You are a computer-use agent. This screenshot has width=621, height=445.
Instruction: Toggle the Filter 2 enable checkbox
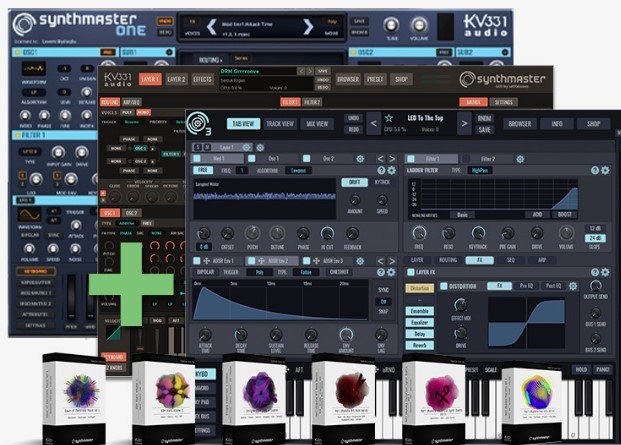466,159
